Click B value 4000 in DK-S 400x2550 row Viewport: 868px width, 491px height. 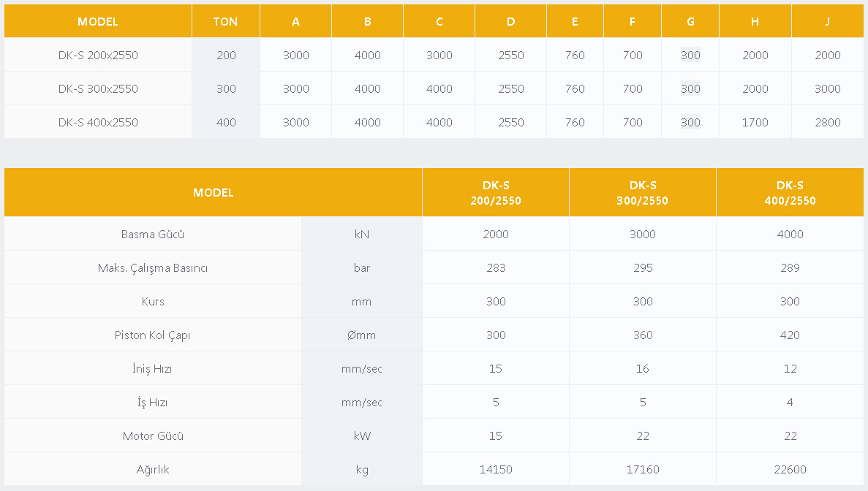368,123
